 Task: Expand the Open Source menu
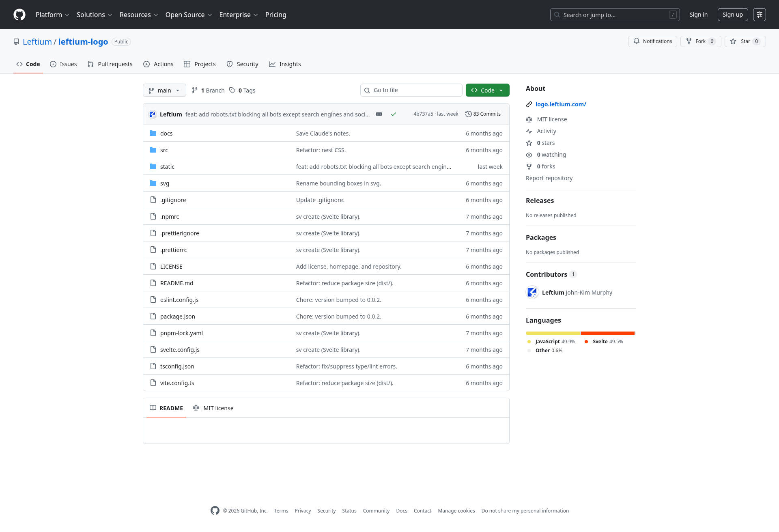coord(189,15)
